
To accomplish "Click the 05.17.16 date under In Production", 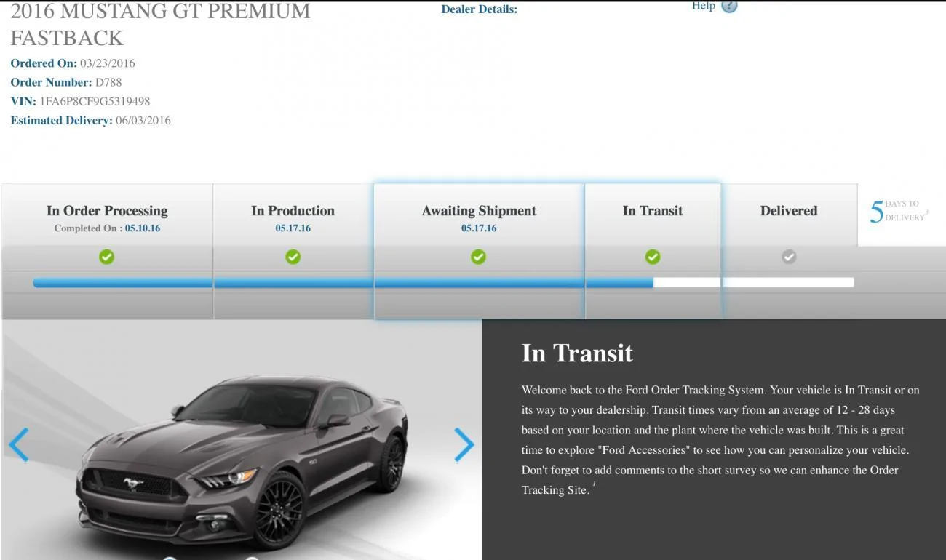I will coord(293,228).
